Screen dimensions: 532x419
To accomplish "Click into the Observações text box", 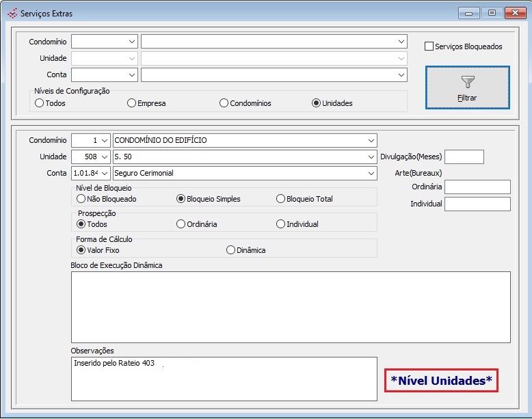I will [x=224, y=379].
